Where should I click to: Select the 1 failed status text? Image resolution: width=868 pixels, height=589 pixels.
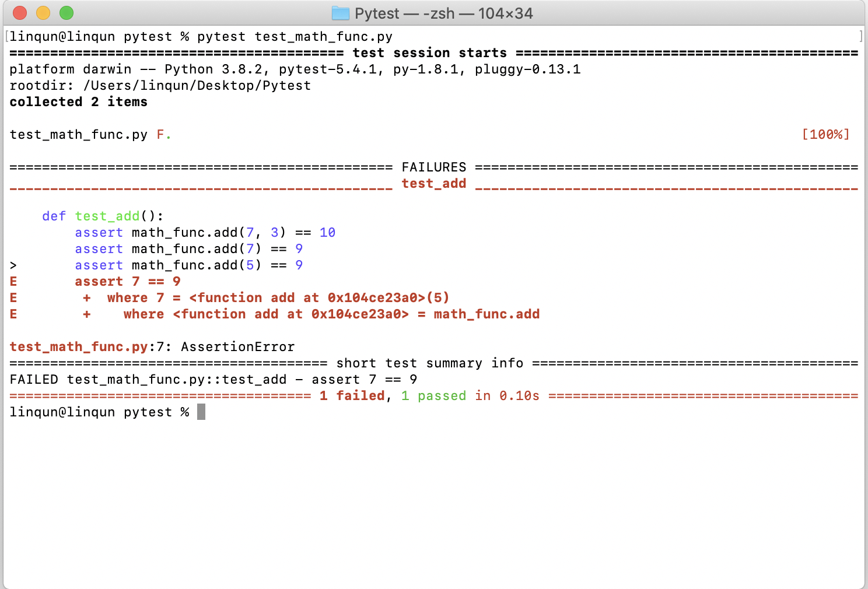[352, 395]
